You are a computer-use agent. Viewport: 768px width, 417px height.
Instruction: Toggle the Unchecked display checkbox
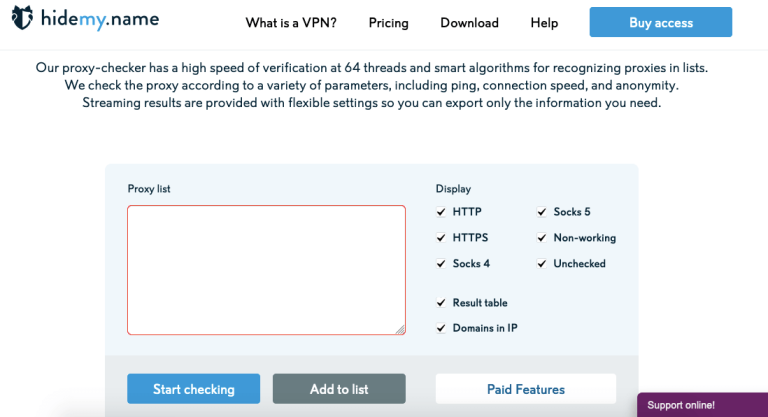[542, 264]
